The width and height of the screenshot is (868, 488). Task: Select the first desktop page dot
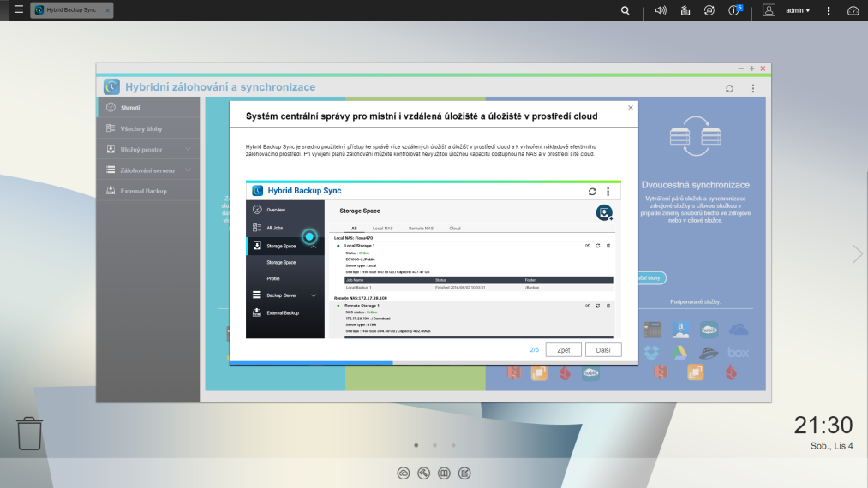pyautogui.click(x=416, y=445)
